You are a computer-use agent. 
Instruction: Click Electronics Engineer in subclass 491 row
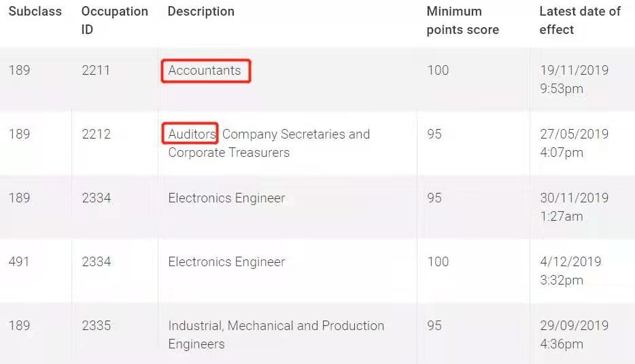(227, 261)
